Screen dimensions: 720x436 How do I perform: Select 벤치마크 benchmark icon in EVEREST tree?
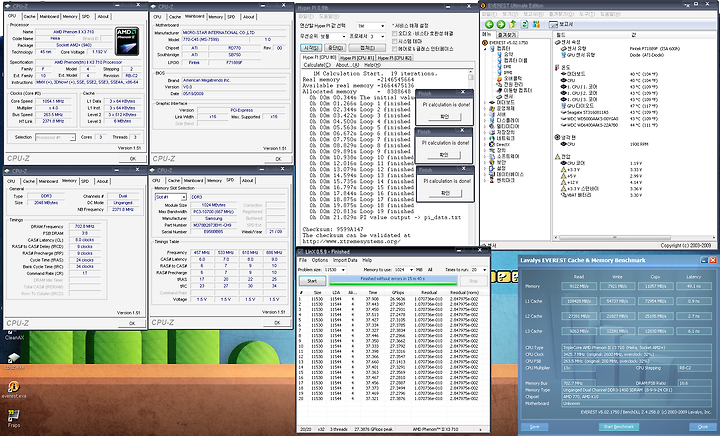click(492, 180)
